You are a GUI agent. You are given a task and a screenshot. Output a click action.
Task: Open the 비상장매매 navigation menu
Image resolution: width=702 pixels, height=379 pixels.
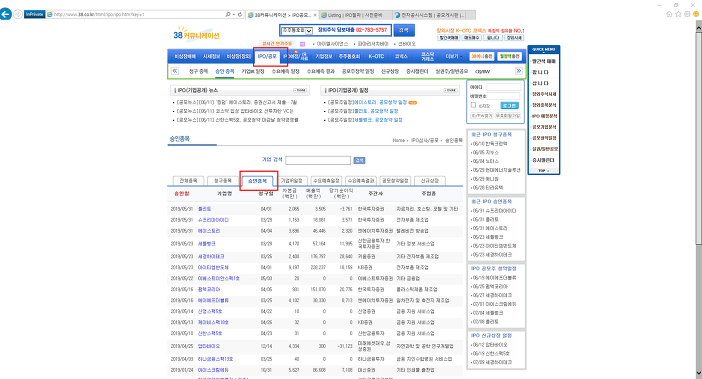(185, 56)
